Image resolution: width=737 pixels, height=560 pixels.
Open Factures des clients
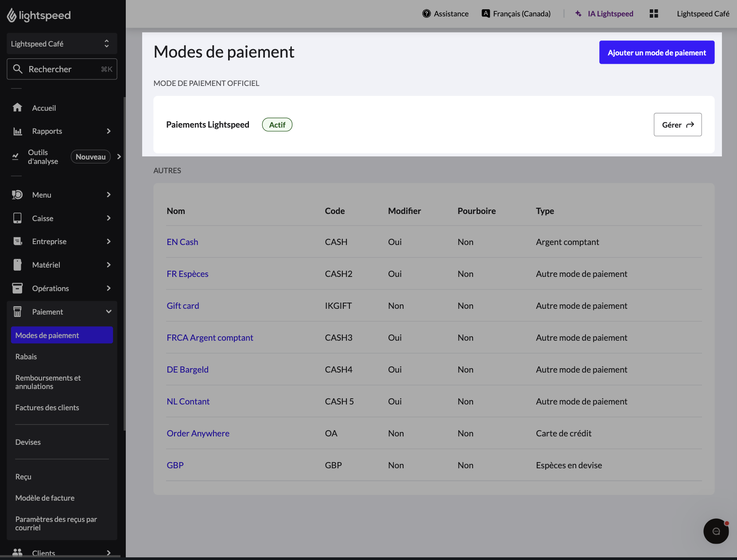click(47, 408)
